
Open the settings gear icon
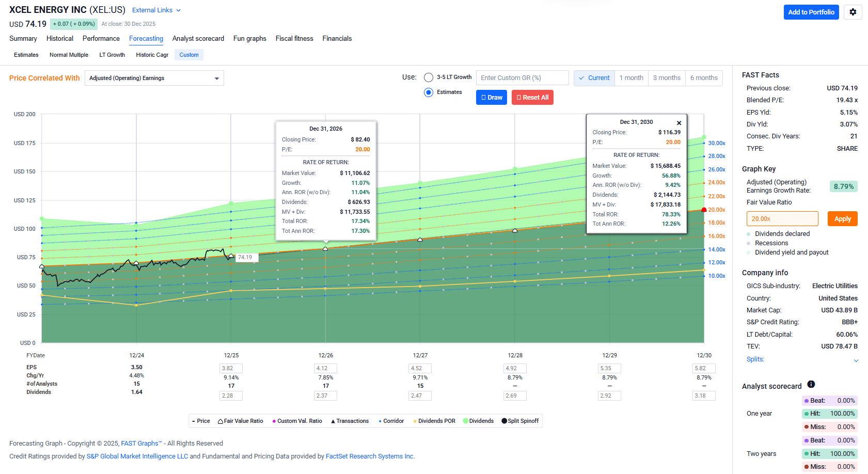pyautogui.click(x=853, y=12)
